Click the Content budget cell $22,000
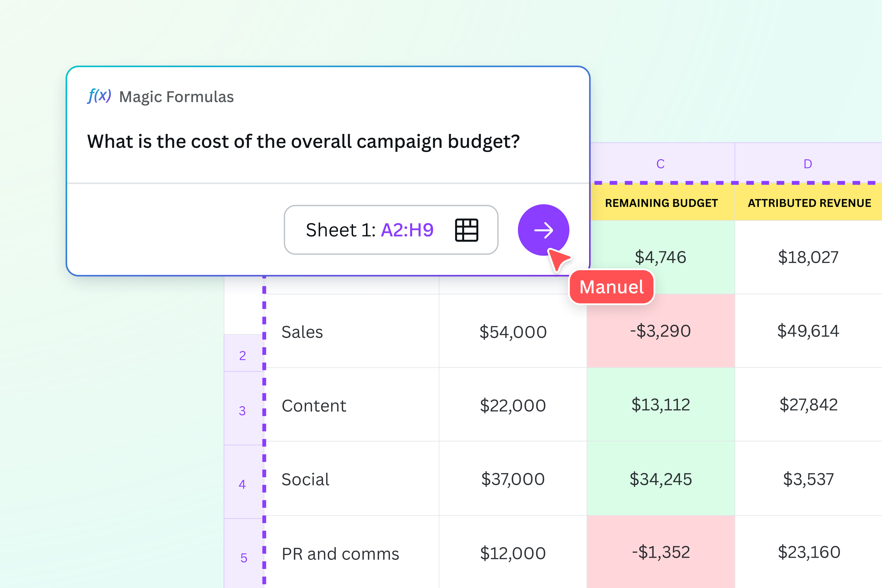The image size is (882, 588). coord(513,405)
